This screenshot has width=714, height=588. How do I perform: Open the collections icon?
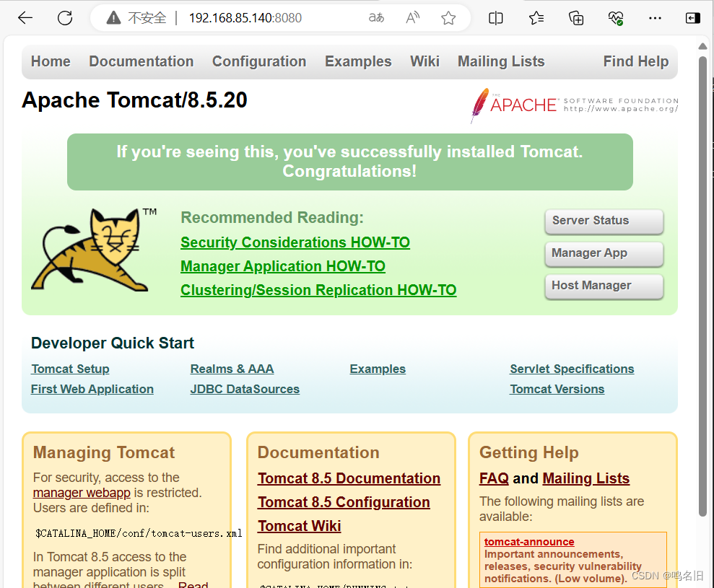(x=576, y=18)
